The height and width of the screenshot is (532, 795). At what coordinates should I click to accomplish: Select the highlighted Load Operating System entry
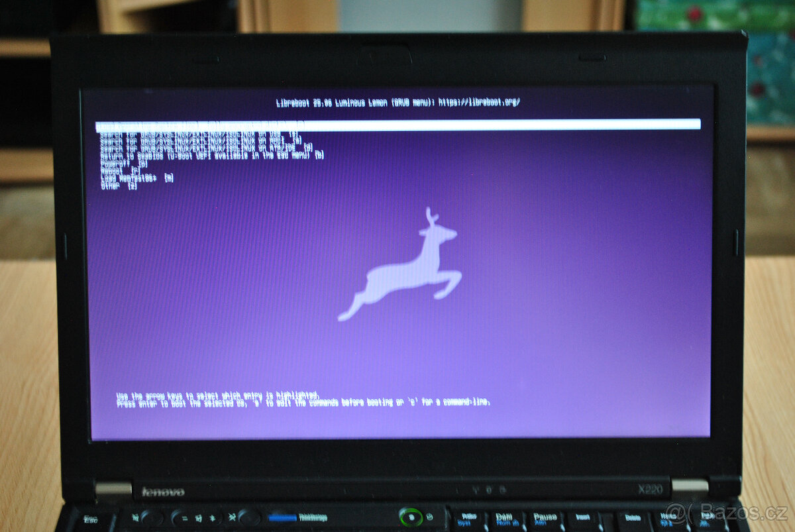tap(265, 123)
